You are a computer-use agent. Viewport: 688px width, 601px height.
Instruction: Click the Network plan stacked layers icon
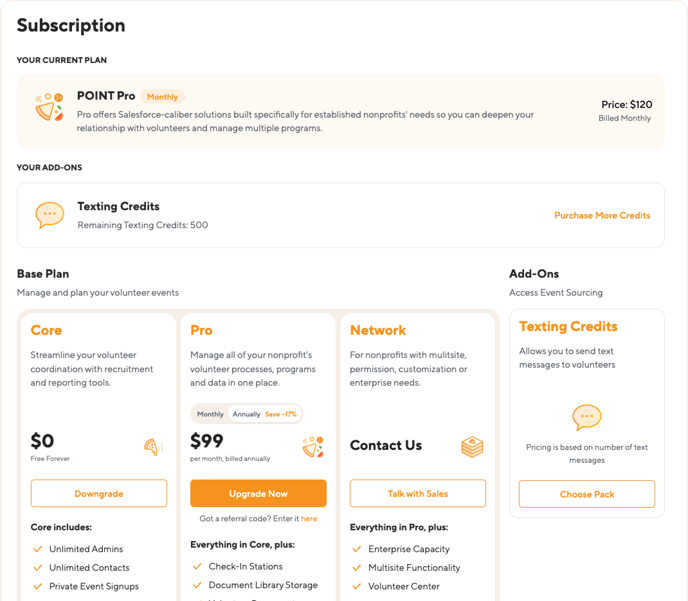(472, 447)
